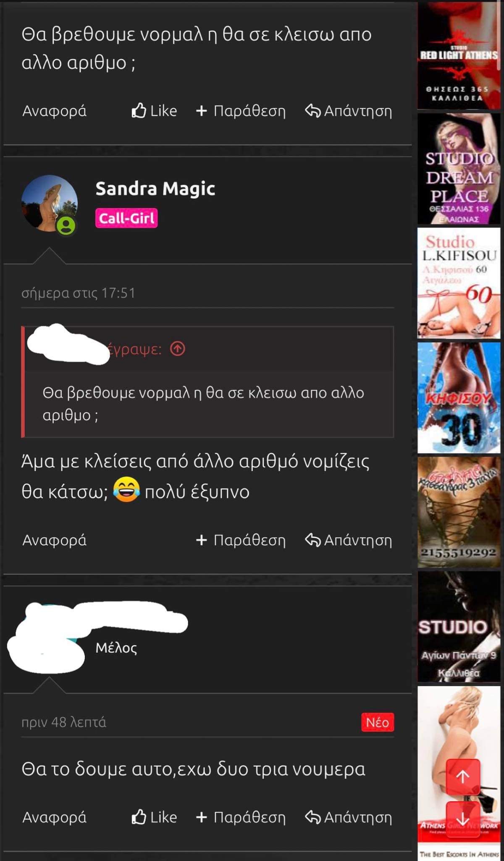Viewport: 504px width, 861px height.
Task: Open the Studio Dream Place banner
Action: click(459, 169)
